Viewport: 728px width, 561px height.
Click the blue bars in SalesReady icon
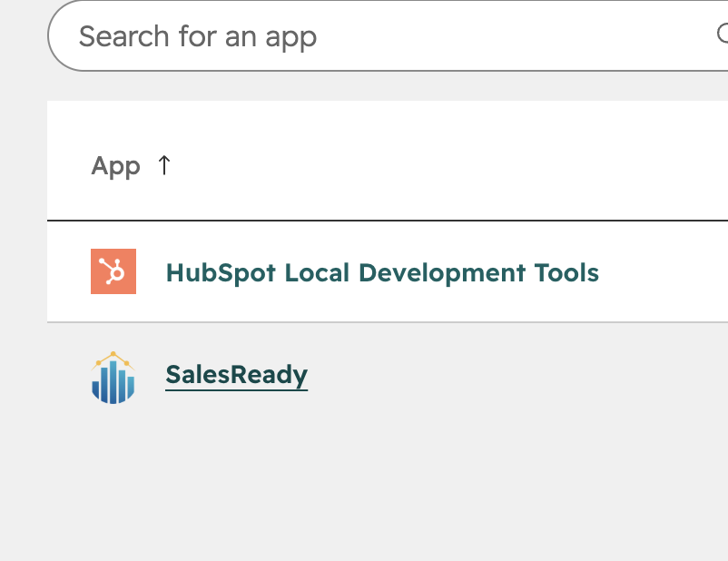point(113,385)
